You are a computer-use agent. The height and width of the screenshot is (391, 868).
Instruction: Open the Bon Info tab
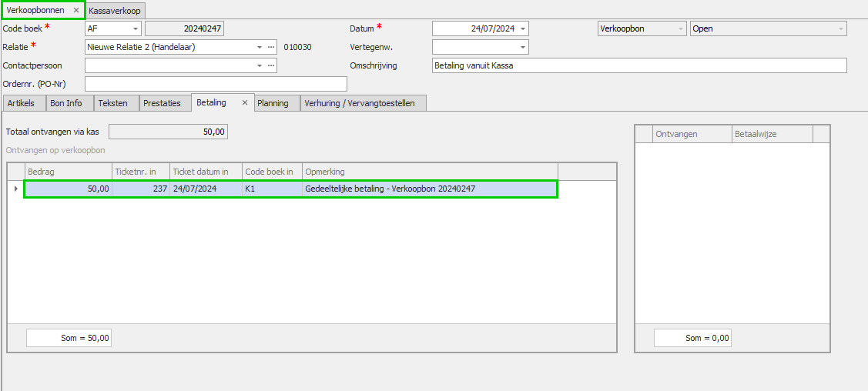(66, 103)
